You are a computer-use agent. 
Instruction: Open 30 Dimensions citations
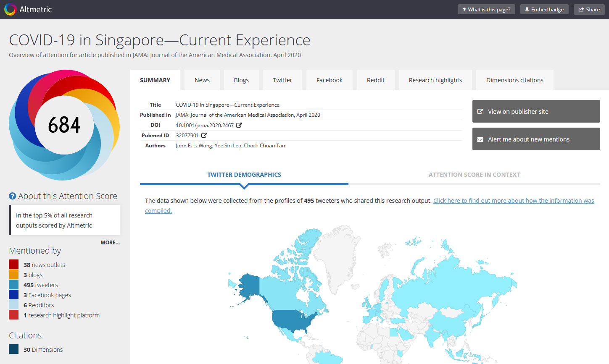pyautogui.click(x=43, y=350)
